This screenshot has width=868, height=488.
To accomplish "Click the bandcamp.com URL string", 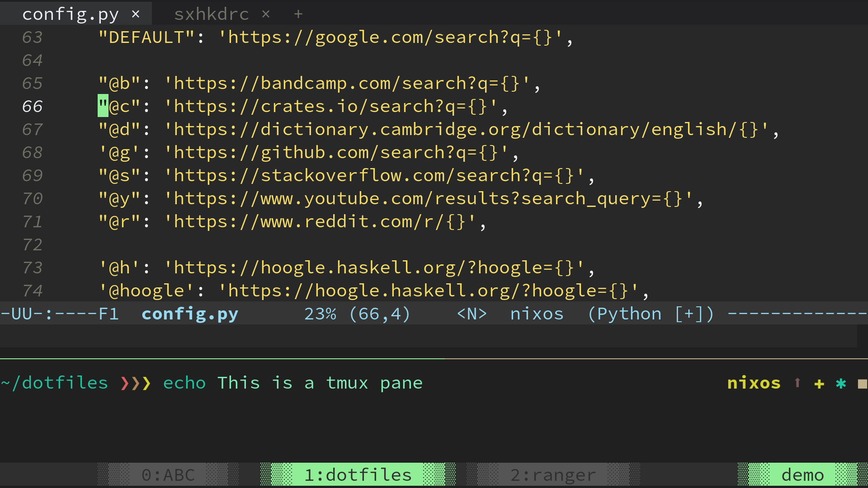I will click(347, 83).
